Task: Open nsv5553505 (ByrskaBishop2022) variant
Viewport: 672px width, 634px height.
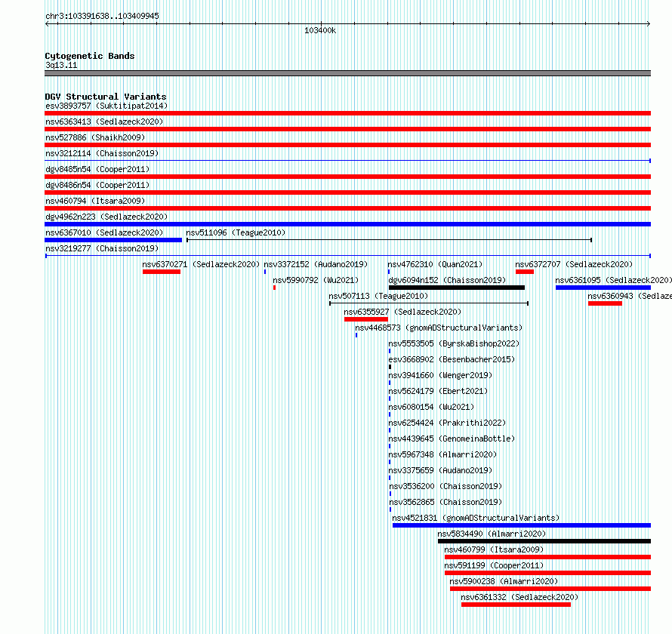Action: (x=454, y=343)
